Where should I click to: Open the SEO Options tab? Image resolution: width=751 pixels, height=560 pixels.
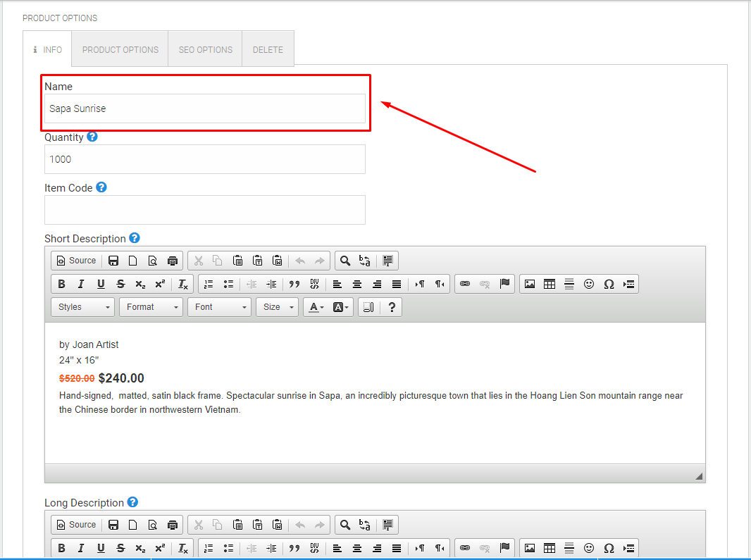click(206, 49)
